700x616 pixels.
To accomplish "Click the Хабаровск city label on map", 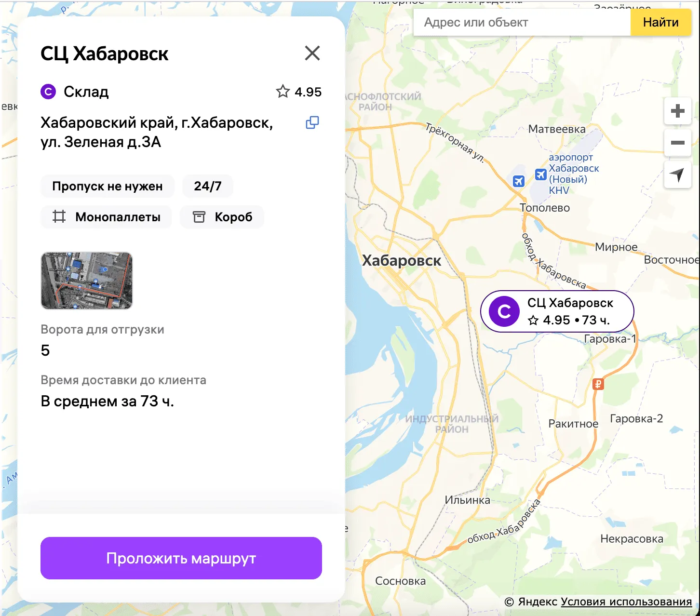I will coord(402,261).
